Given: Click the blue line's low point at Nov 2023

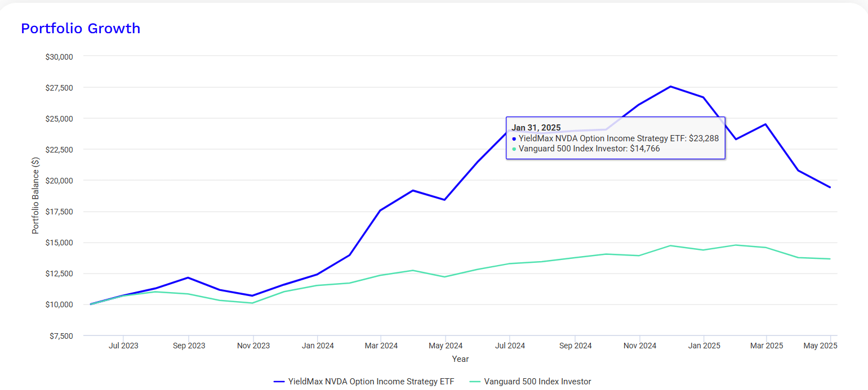Looking at the screenshot, I should click(252, 295).
